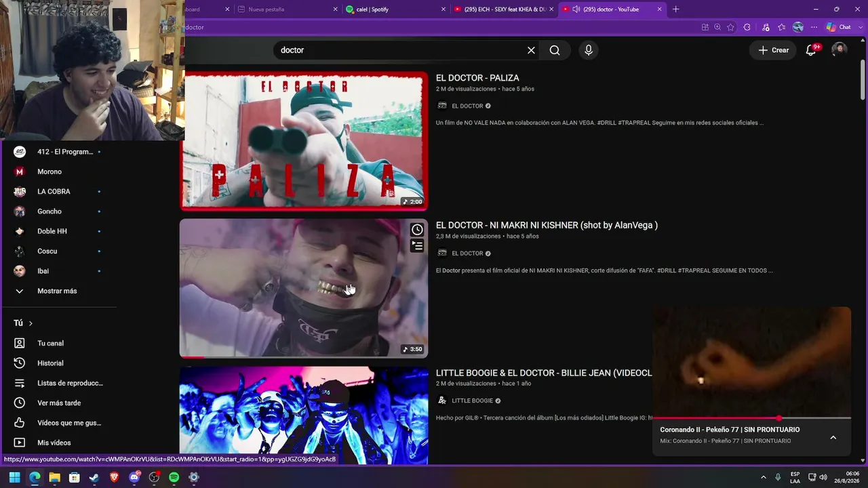The width and height of the screenshot is (868, 488).
Task: Add NI MAKRI NI KISHNER to watch later
Action: [x=417, y=230]
